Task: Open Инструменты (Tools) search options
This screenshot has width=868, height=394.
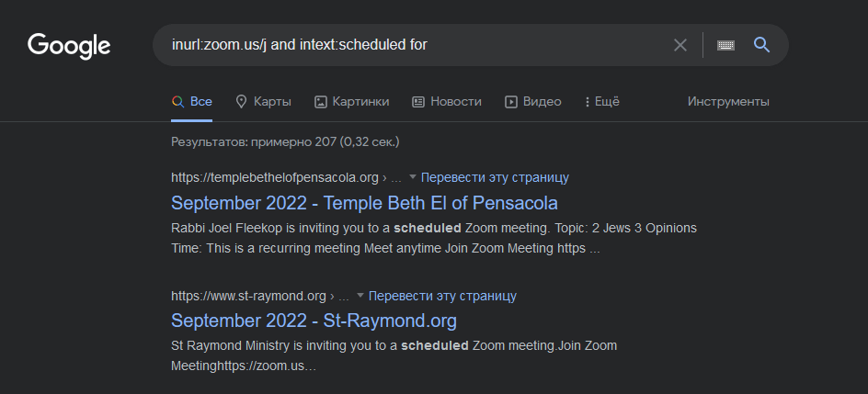Action: click(728, 102)
